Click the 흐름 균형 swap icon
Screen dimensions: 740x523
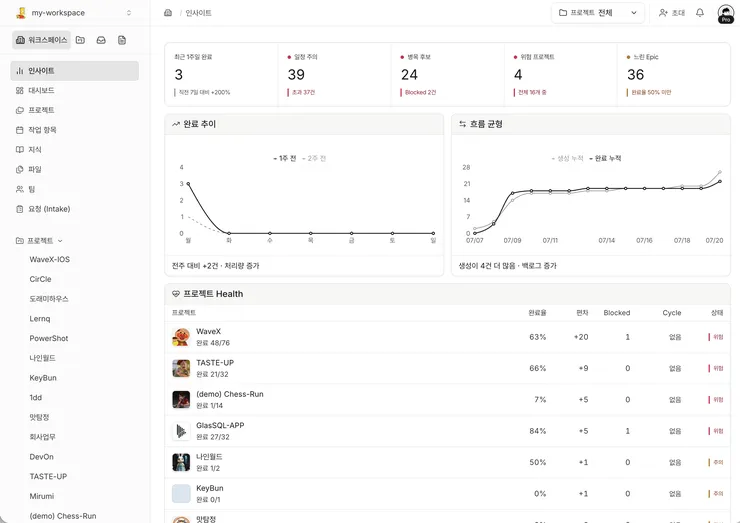[x=462, y=124]
